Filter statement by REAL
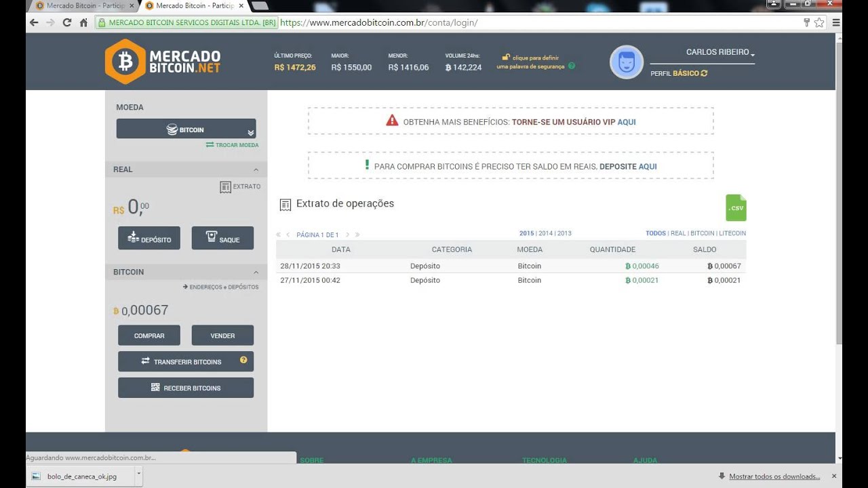The width and height of the screenshot is (868, 488). [678, 233]
